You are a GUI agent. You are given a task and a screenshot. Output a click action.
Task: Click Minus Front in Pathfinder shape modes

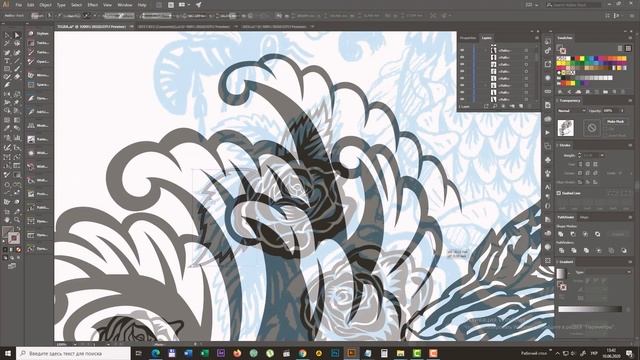coord(573,234)
